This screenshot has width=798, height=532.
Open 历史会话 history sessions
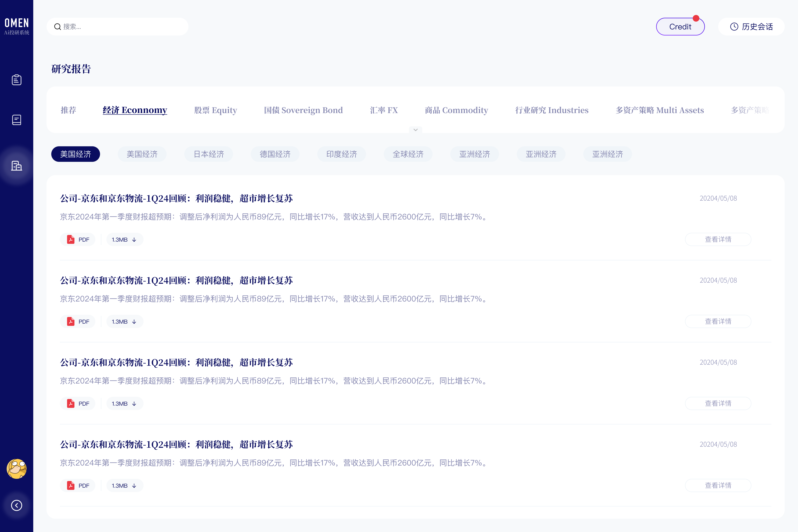(x=751, y=26)
